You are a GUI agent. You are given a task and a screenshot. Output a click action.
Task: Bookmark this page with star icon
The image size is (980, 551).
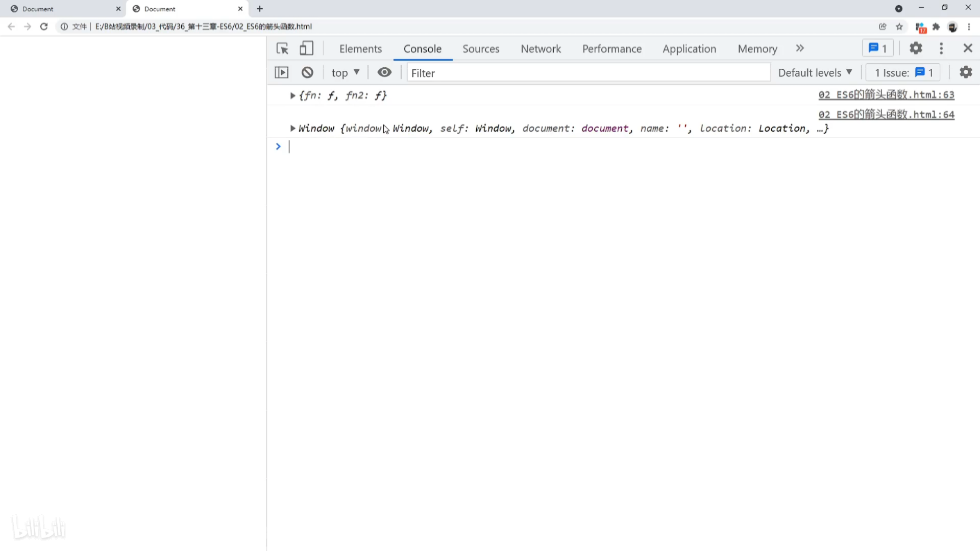899,27
